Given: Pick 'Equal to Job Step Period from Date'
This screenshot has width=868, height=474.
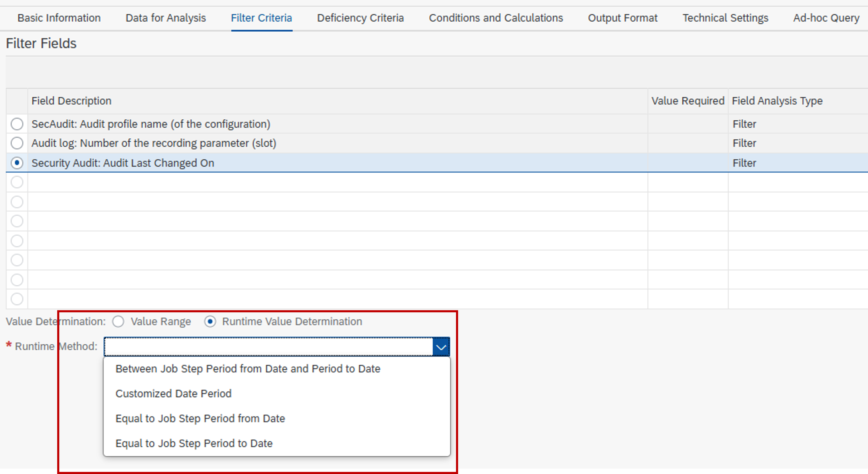Looking at the screenshot, I should (x=200, y=418).
